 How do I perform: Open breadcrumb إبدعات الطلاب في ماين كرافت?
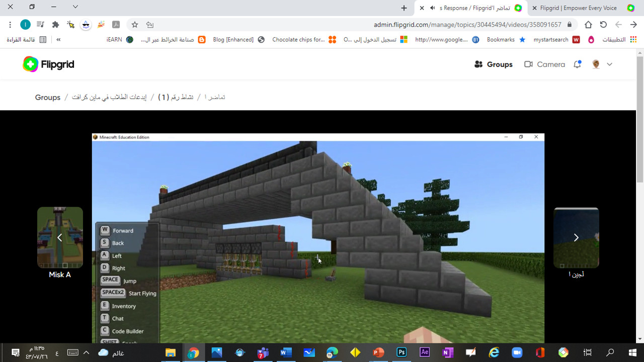tap(109, 97)
